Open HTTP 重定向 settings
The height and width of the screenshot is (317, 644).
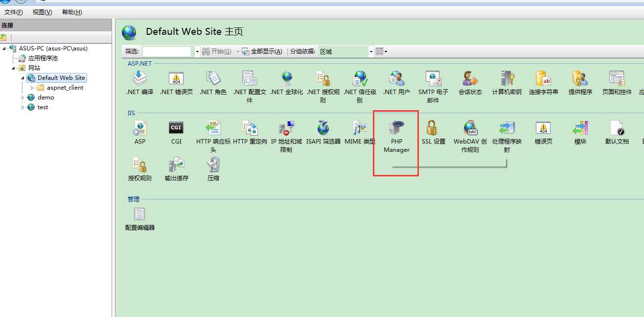[x=250, y=132]
